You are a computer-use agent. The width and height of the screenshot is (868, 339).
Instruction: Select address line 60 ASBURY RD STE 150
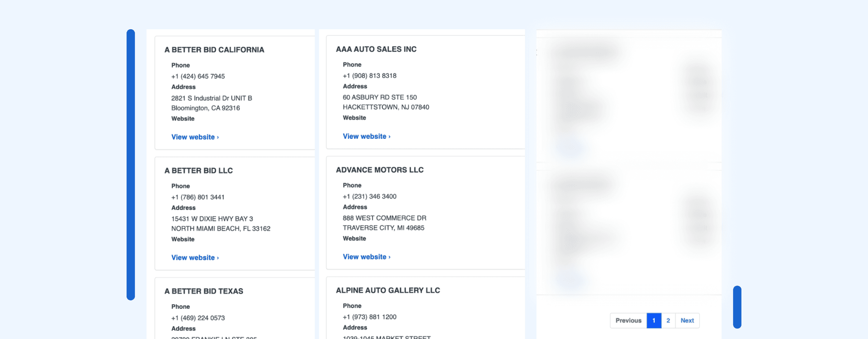[x=380, y=97]
